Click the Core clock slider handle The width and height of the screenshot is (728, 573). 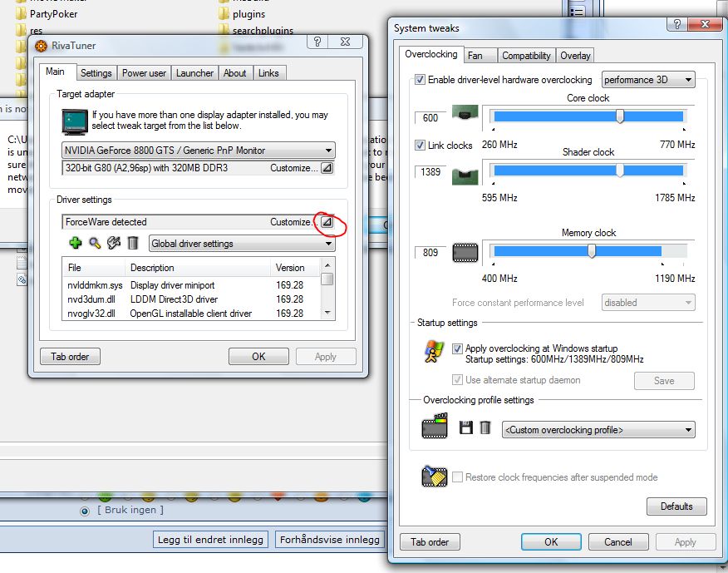pyautogui.click(x=620, y=116)
